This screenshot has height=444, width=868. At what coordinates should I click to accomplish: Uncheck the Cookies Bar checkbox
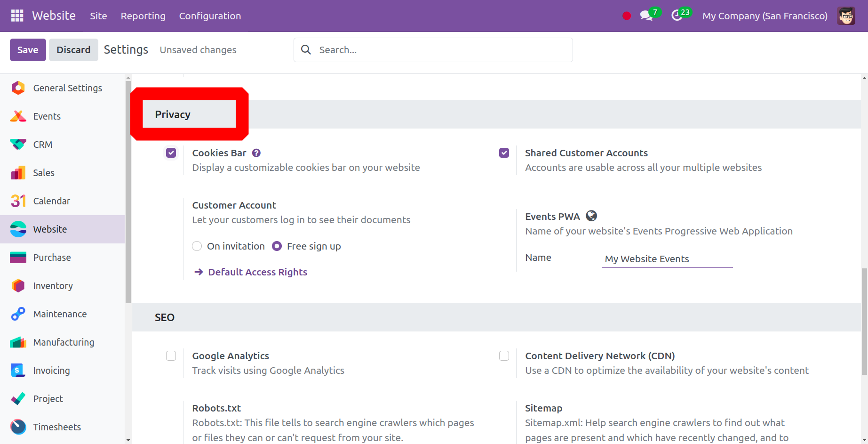click(x=171, y=153)
